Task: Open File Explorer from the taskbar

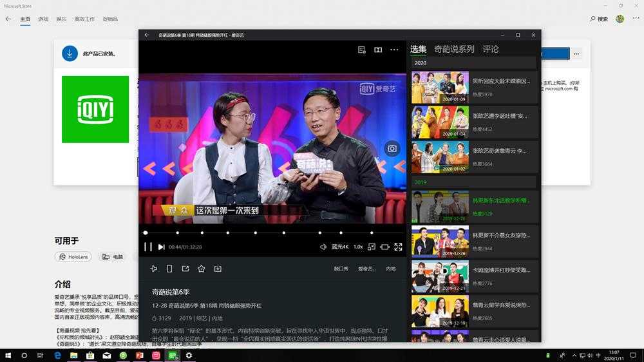Action: tap(74, 356)
